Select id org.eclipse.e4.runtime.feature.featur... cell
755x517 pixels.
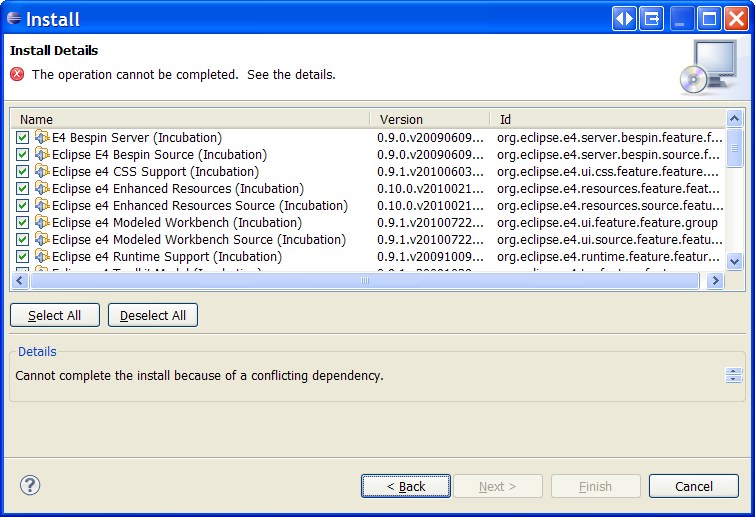[609, 257]
